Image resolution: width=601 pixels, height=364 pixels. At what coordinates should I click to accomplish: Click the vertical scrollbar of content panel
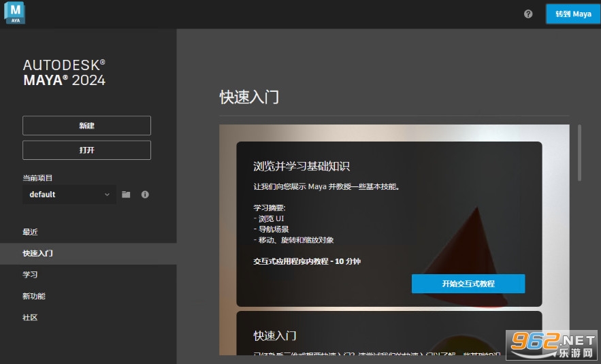[x=579, y=152]
